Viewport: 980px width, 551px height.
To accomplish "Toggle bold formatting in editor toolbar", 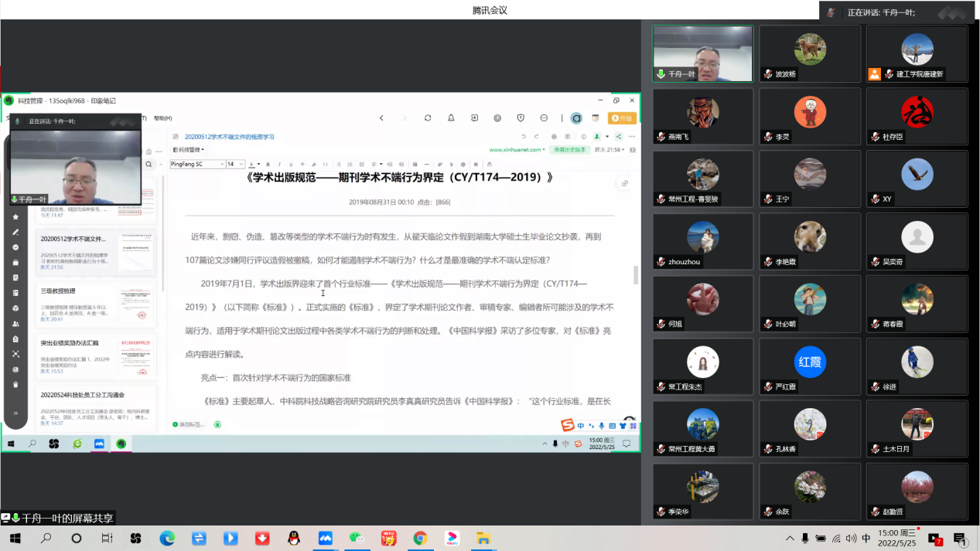I will pos(268,165).
